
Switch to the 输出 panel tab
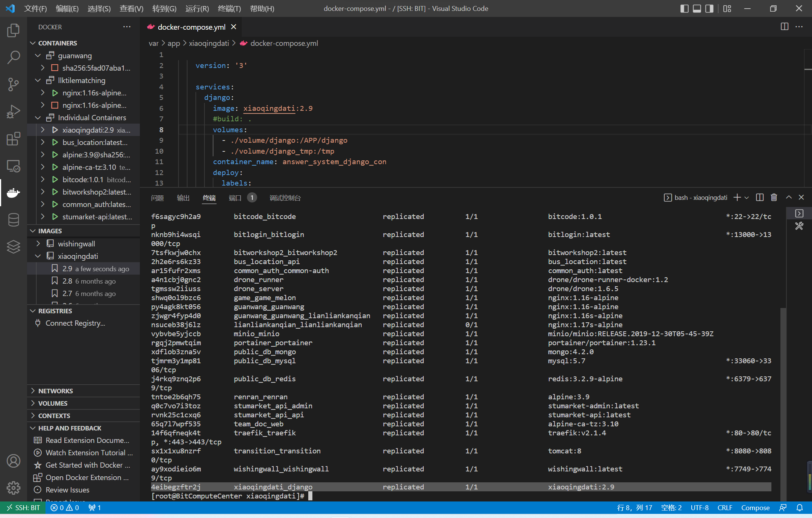coord(183,198)
